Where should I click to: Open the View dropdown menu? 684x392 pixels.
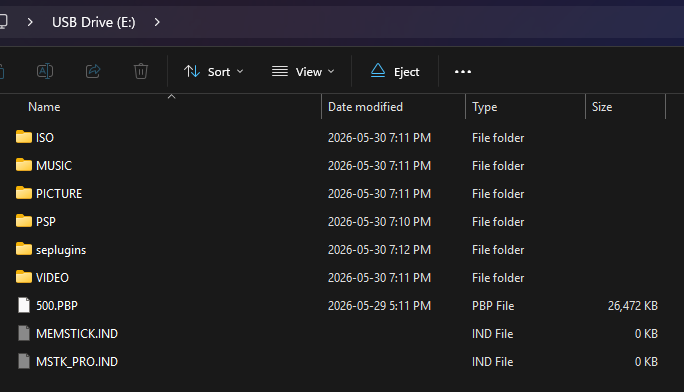[303, 72]
